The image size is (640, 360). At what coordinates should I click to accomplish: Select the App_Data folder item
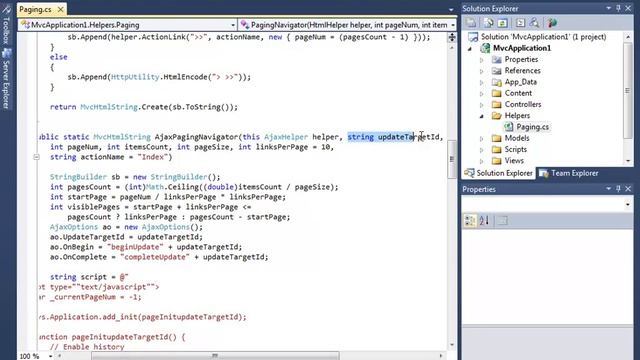pyautogui.click(x=521, y=82)
